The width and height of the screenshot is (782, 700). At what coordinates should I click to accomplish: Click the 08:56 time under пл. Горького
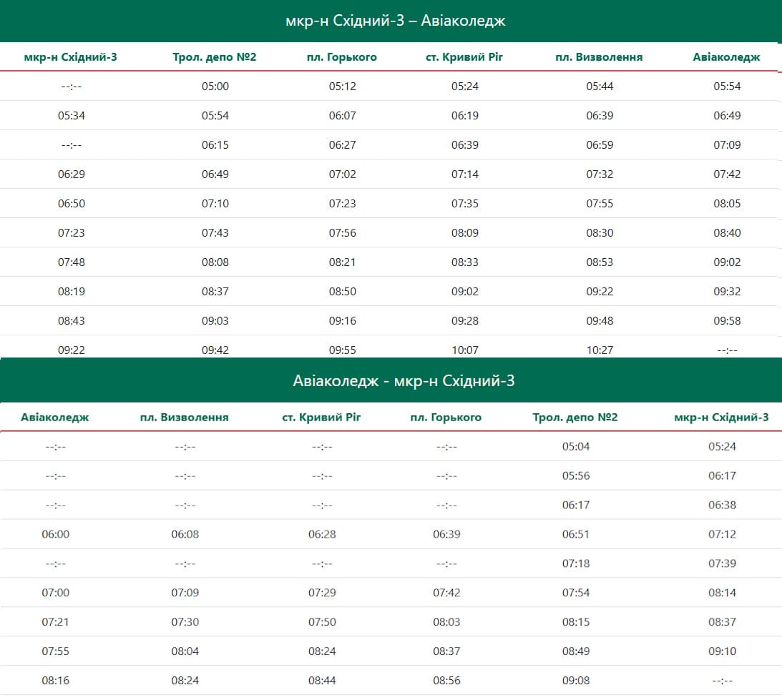(446, 681)
